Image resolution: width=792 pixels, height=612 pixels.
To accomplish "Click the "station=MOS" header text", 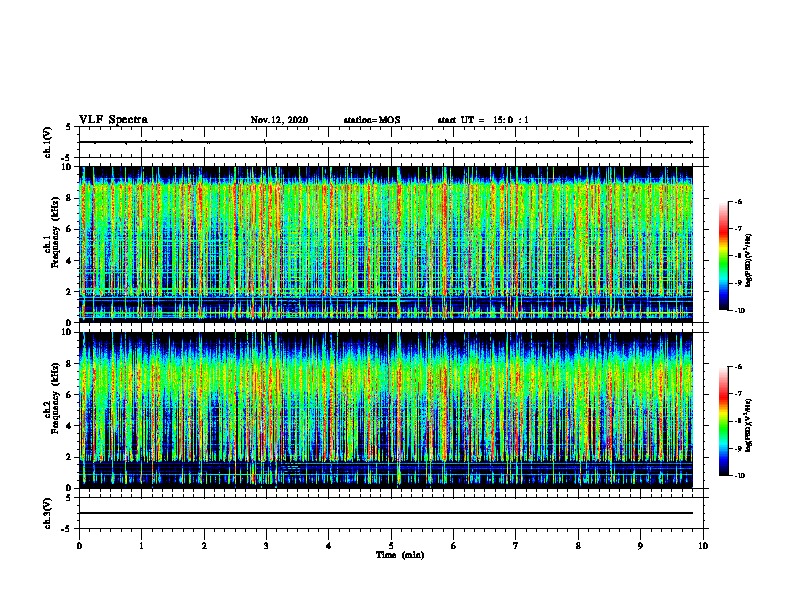I will pos(372,120).
